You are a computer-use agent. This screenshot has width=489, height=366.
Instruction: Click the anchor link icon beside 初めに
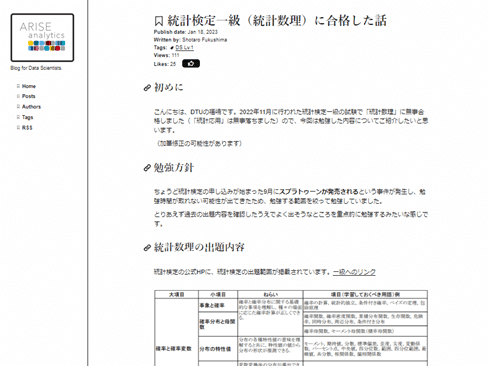coord(147,88)
